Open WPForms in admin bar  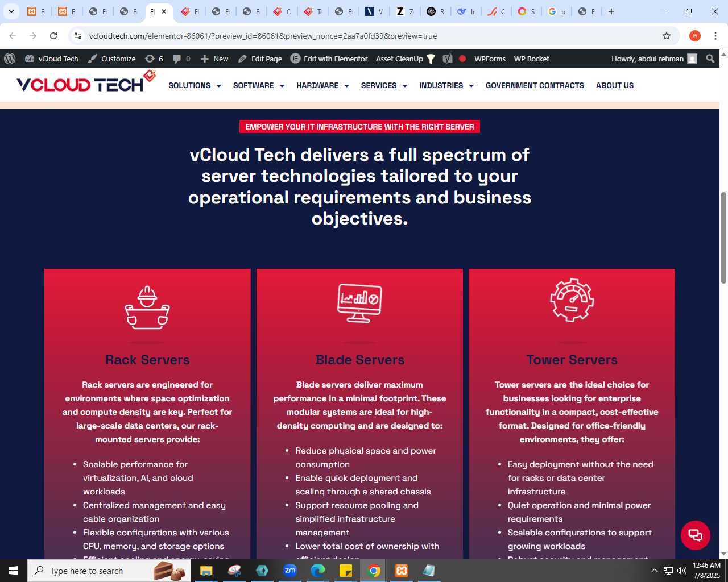490,59
